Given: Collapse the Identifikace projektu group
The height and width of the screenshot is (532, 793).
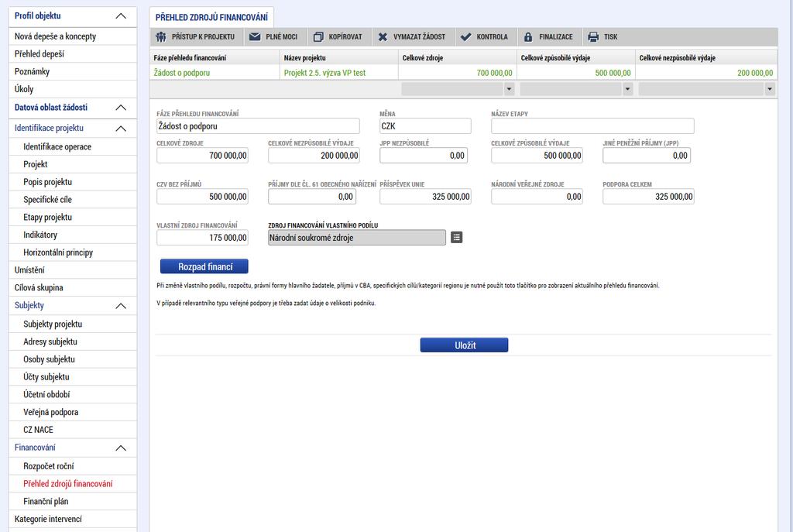Looking at the screenshot, I should pos(121,129).
